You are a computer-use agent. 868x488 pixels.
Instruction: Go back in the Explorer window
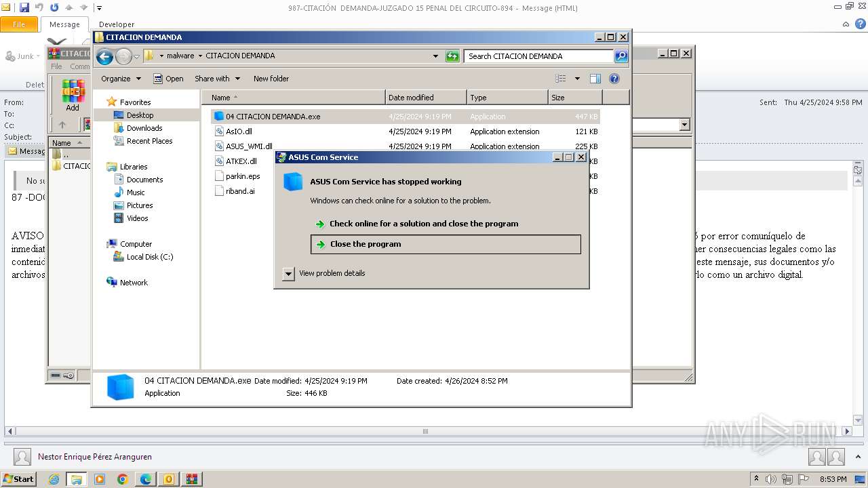[x=104, y=56]
